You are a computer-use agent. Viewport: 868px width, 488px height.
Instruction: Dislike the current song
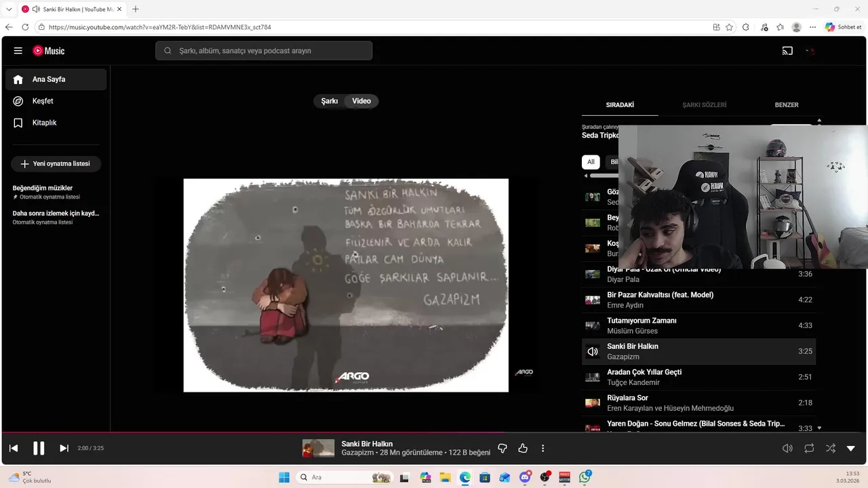(502, 448)
